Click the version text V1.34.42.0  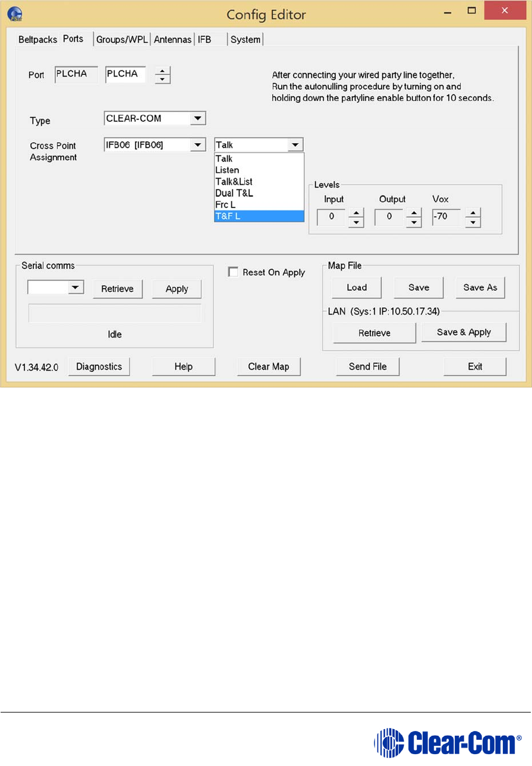[36, 367]
